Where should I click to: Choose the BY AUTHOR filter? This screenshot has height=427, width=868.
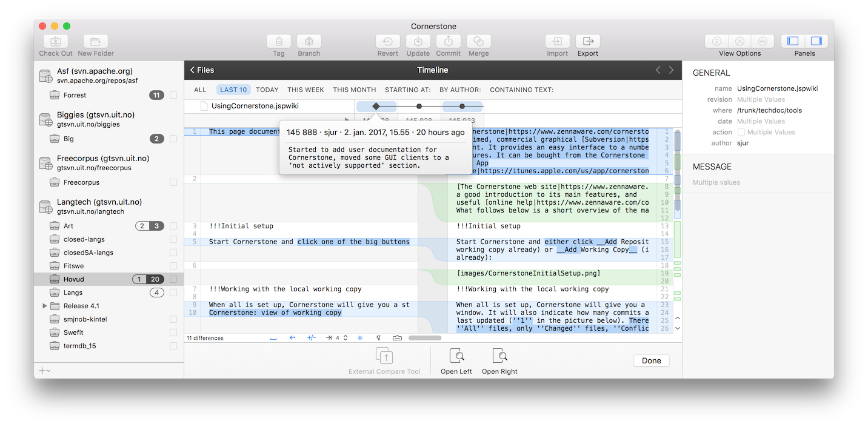(x=460, y=90)
